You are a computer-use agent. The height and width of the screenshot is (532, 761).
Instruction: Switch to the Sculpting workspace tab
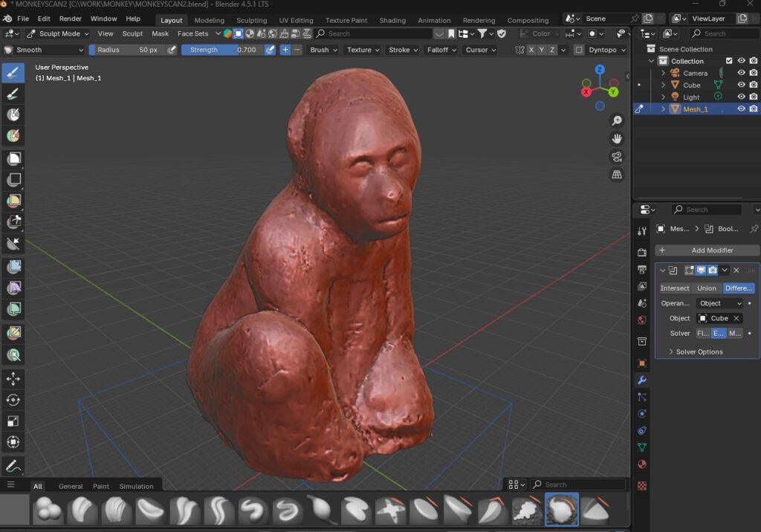click(x=252, y=20)
